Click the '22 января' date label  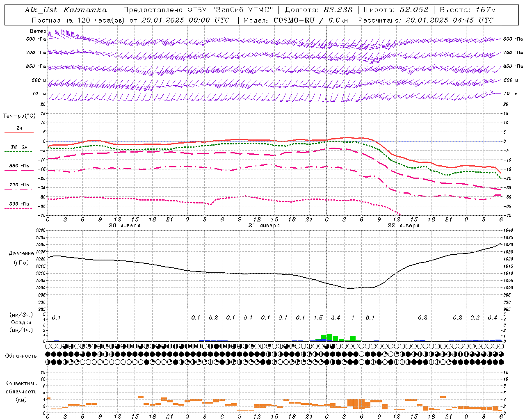(404, 226)
